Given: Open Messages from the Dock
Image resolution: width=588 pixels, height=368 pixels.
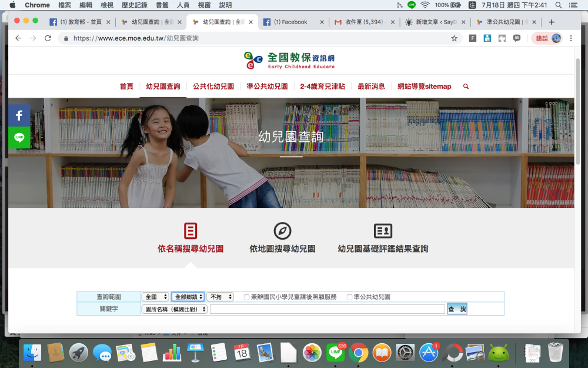Looking at the screenshot, I should tap(102, 354).
